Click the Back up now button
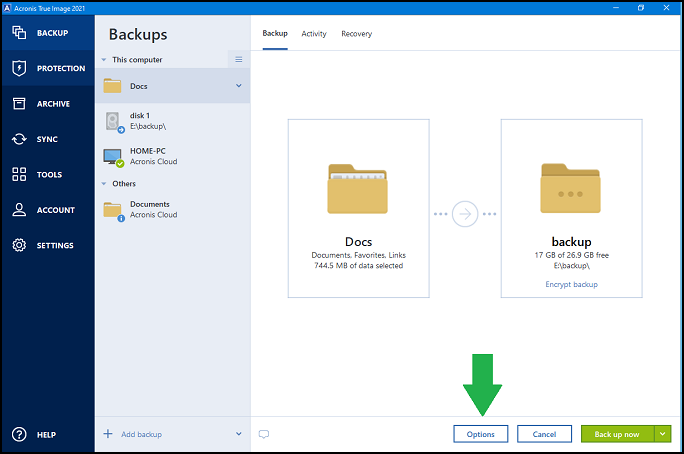Viewport: 684px width, 454px height. tap(617, 434)
